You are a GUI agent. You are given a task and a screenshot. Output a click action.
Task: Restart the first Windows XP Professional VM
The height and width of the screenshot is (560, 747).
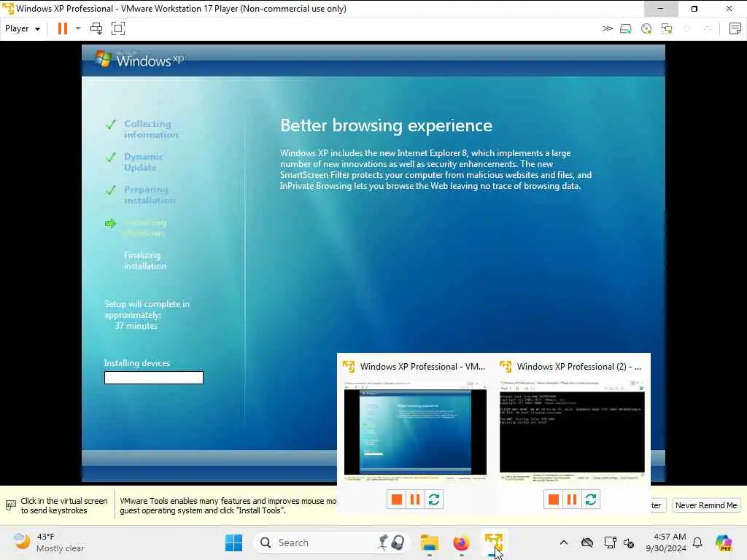(434, 499)
